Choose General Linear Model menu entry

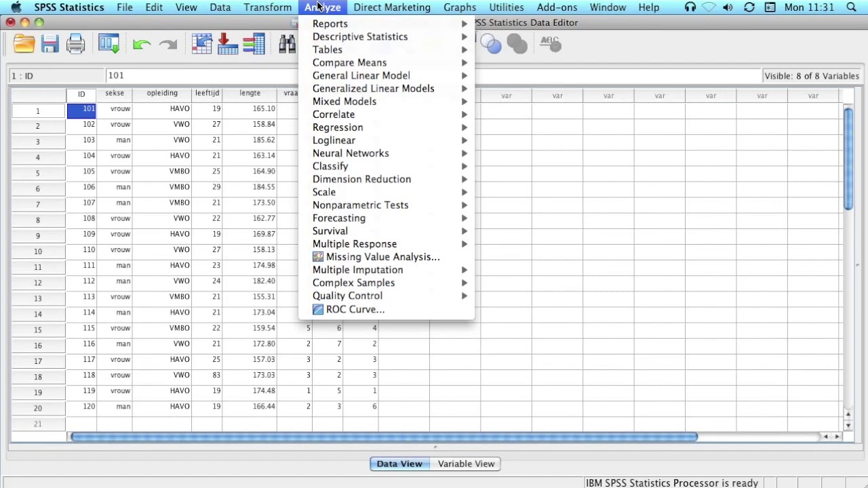pyautogui.click(x=387, y=75)
